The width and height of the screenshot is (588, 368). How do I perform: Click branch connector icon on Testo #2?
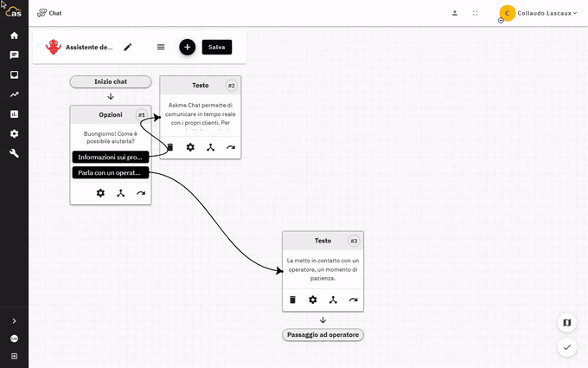point(211,147)
